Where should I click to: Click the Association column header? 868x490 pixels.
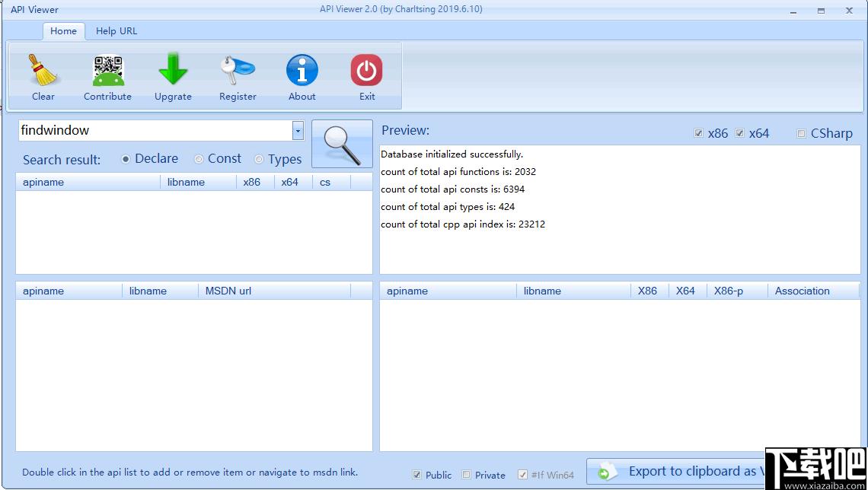pyautogui.click(x=814, y=291)
